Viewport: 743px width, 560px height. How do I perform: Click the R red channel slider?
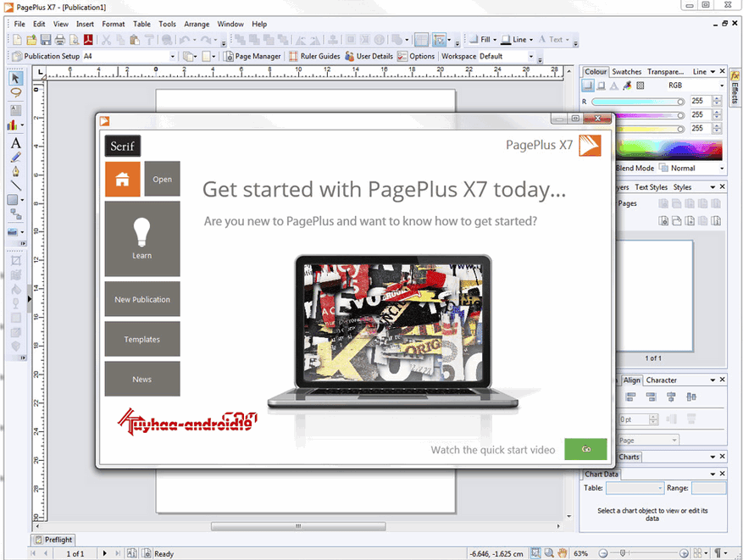[x=638, y=102]
